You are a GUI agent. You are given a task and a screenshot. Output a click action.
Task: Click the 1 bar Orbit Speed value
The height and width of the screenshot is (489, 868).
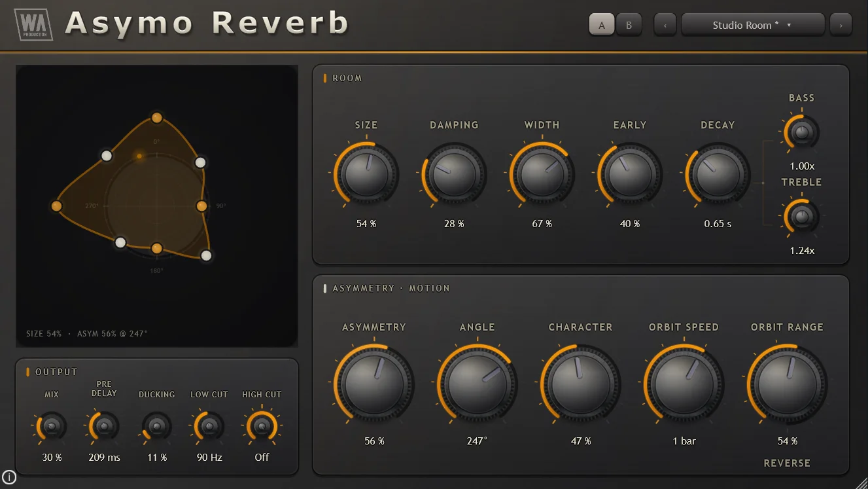coord(684,441)
